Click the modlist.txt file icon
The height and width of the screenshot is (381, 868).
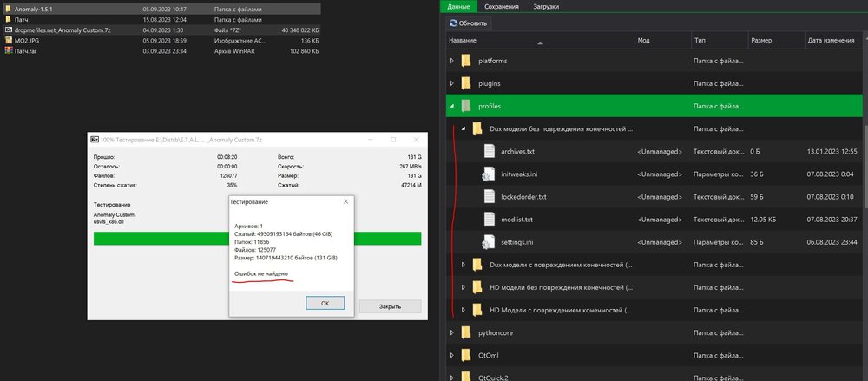coord(489,219)
